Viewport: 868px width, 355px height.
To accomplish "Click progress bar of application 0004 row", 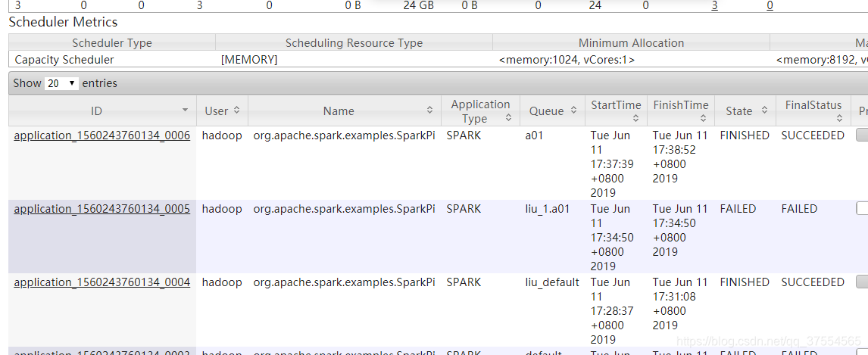I will click(x=862, y=282).
